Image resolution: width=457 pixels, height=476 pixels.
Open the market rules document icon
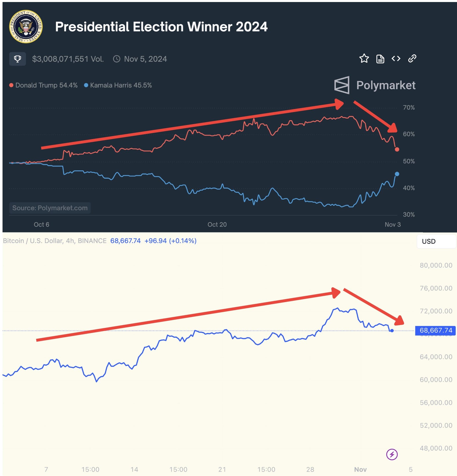click(380, 59)
